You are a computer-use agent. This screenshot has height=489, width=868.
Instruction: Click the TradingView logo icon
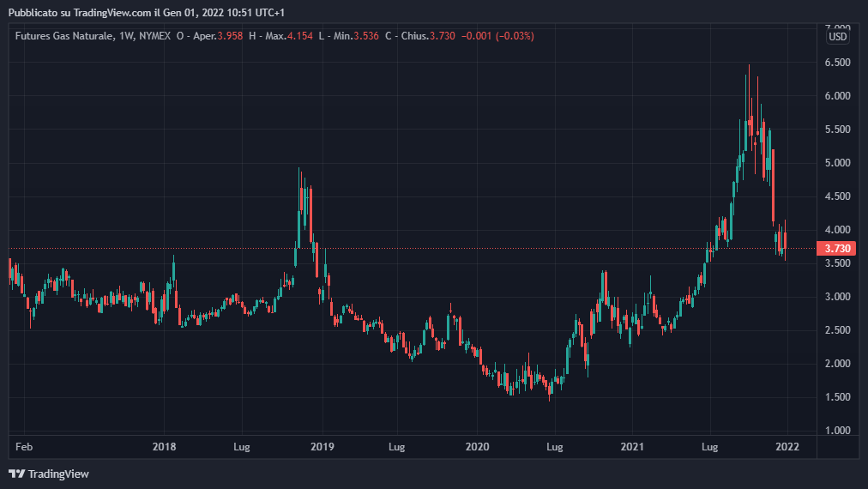[x=16, y=474]
